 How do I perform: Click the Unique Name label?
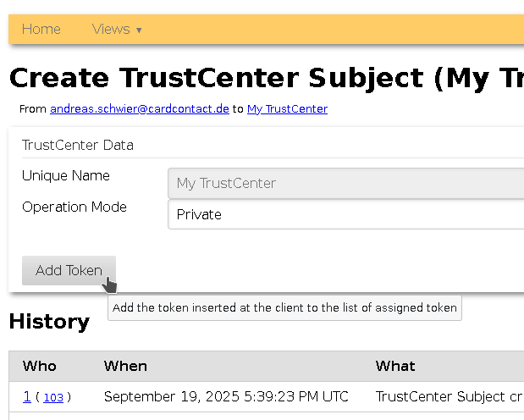tap(66, 175)
